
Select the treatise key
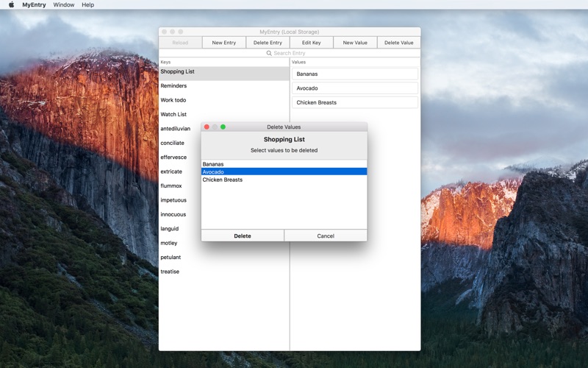click(224, 272)
